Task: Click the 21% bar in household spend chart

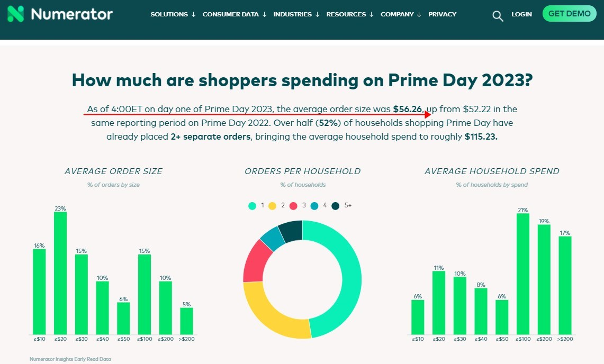Action: point(522,274)
